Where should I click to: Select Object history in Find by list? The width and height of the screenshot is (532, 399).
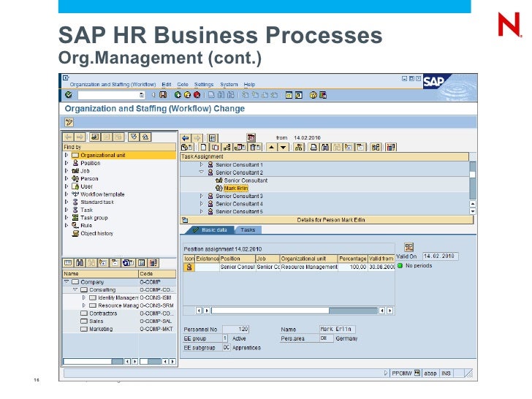(x=96, y=233)
